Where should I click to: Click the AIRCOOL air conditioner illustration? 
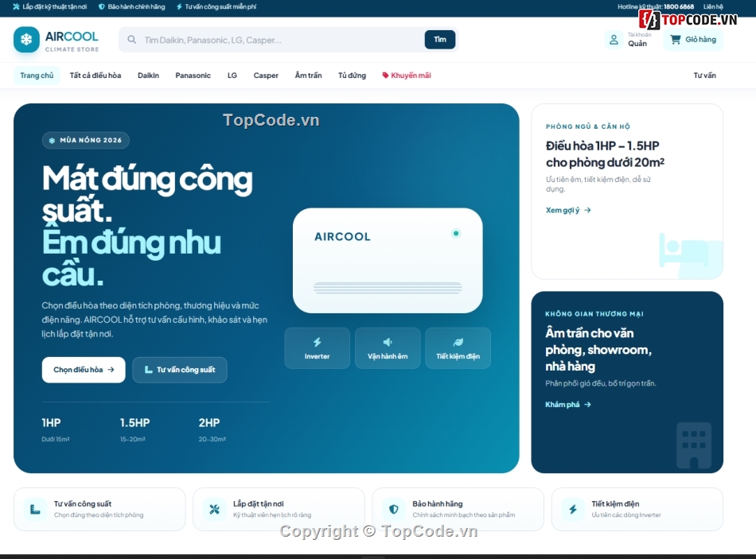coord(388,261)
